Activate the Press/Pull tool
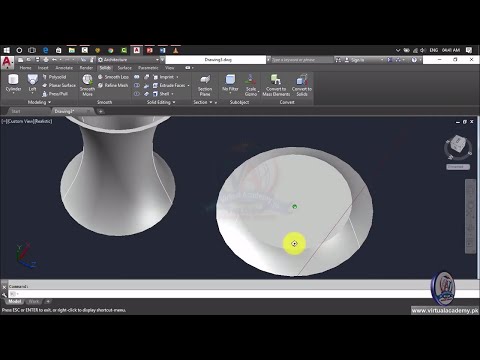The image size is (480, 360). click(55, 94)
